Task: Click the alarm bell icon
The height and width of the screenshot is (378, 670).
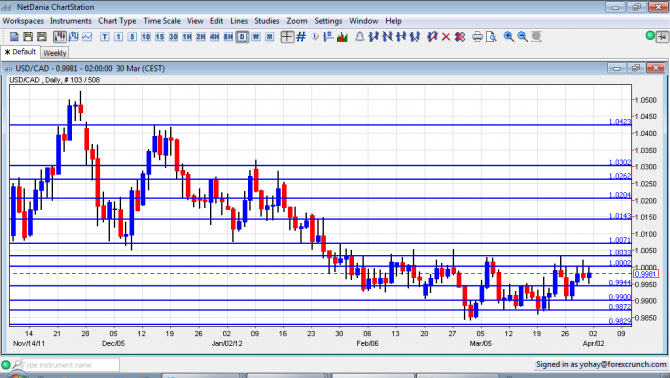Action: pos(360,37)
